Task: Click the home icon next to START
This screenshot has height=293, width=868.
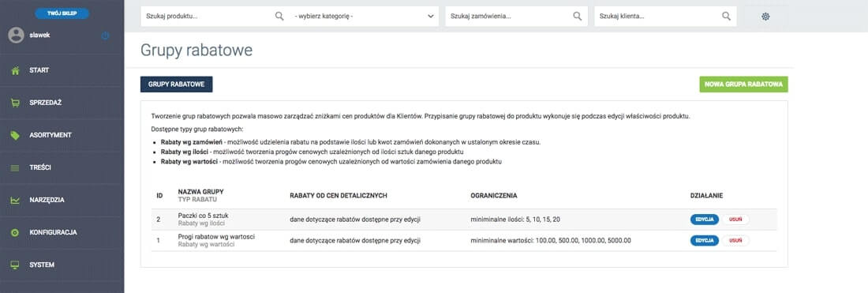Action: pyautogui.click(x=16, y=70)
